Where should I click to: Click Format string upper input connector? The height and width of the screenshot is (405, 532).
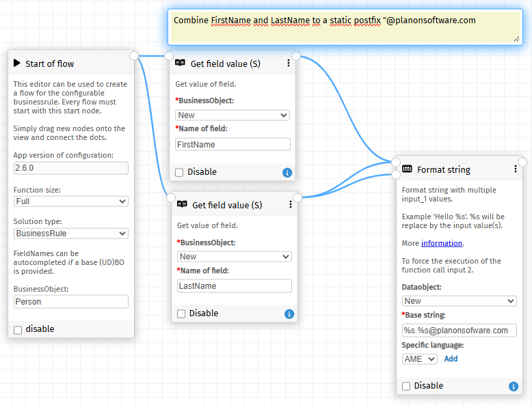tap(396, 162)
